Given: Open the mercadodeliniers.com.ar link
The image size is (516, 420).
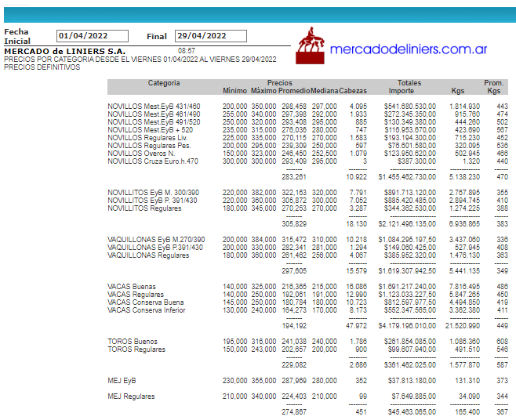Looking at the screenshot, I should [x=409, y=49].
